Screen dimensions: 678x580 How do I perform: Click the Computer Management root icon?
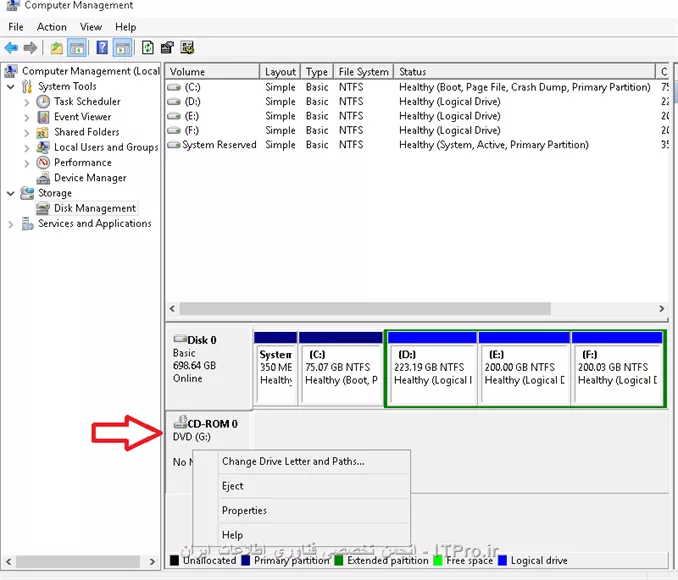point(11,71)
